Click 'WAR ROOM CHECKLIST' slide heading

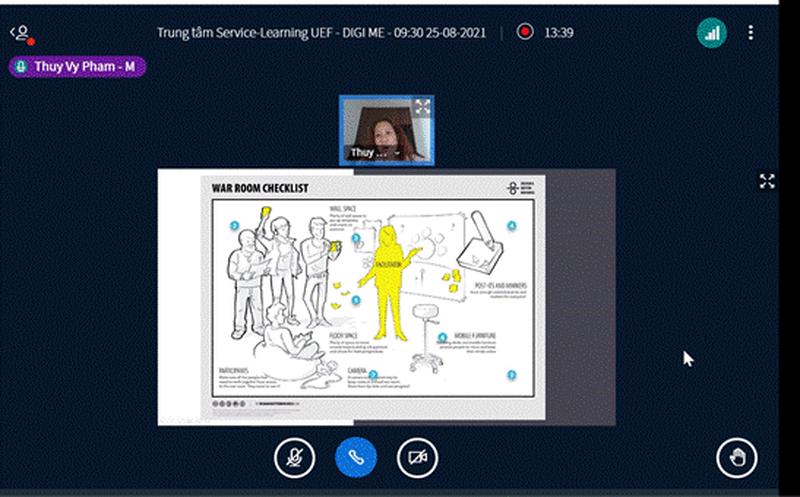[254, 188]
